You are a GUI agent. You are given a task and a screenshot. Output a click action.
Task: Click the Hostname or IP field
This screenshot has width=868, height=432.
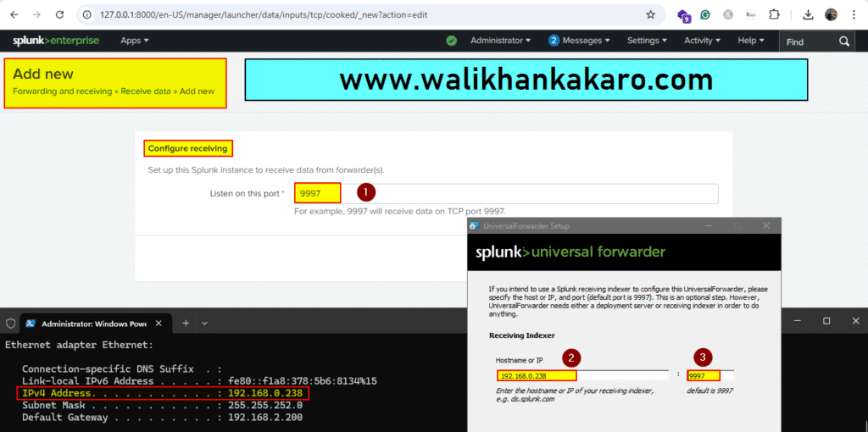pyautogui.click(x=583, y=375)
